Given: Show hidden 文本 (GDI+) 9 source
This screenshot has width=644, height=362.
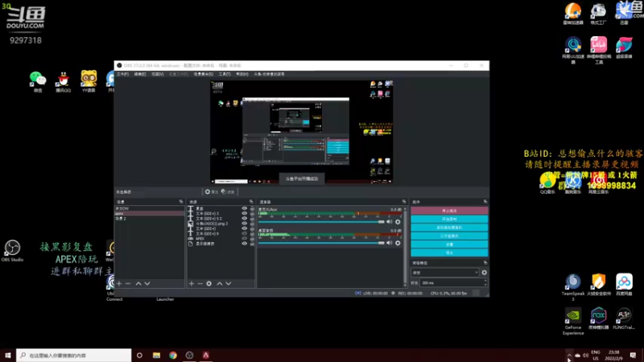Looking at the screenshot, I should 245,233.
